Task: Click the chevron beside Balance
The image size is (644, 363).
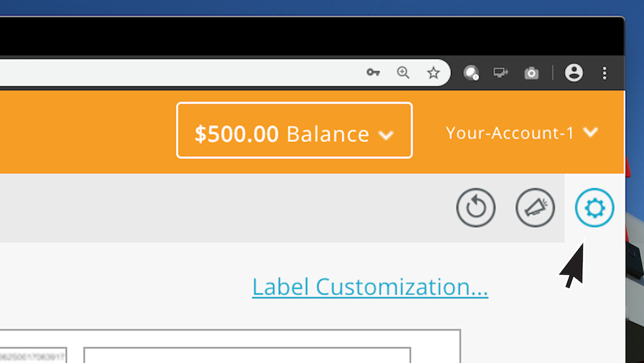Action: point(386,135)
